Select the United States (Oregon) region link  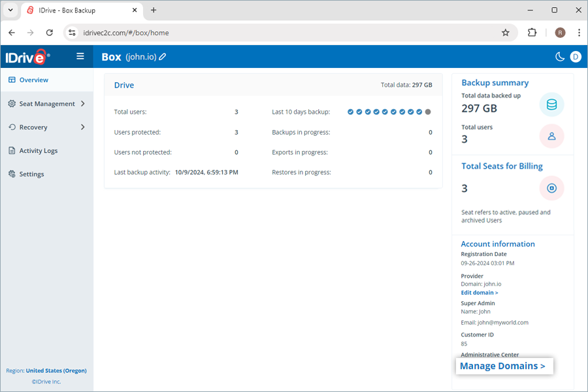pyautogui.click(x=56, y=370)
